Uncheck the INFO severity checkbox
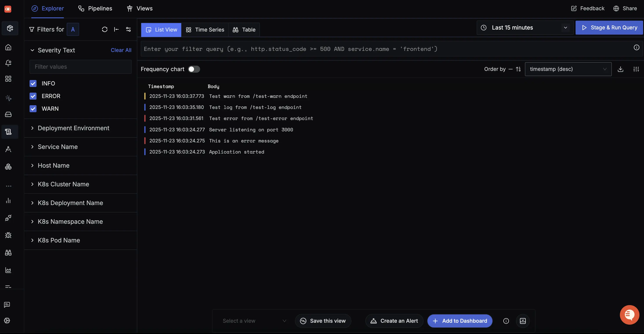 click(x=33, y=83)
